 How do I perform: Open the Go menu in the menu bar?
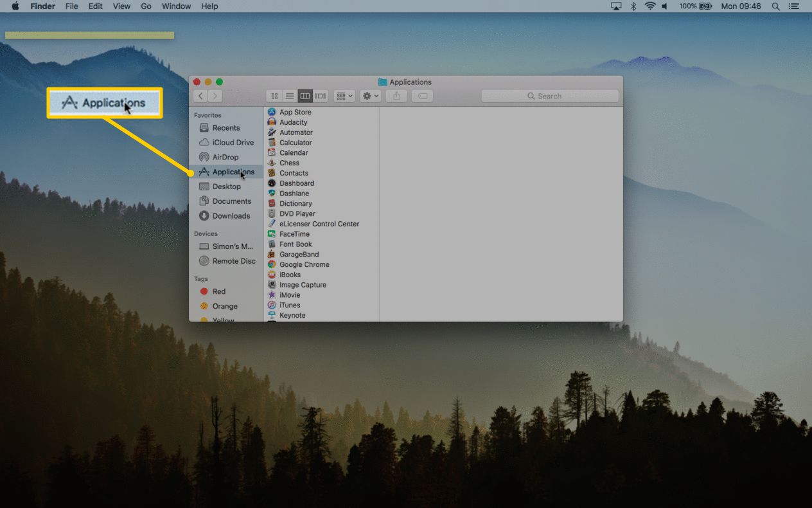[146, 6]
